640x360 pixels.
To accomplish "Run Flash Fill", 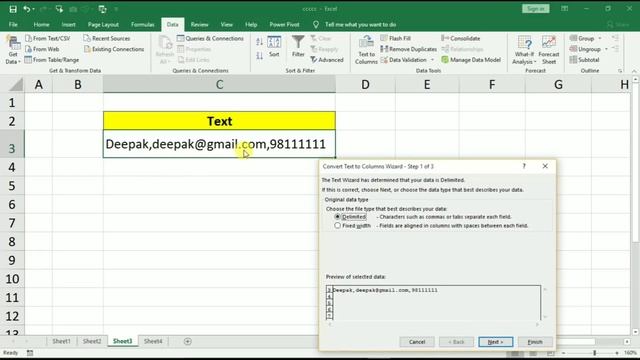I will [x=396, y=38].
